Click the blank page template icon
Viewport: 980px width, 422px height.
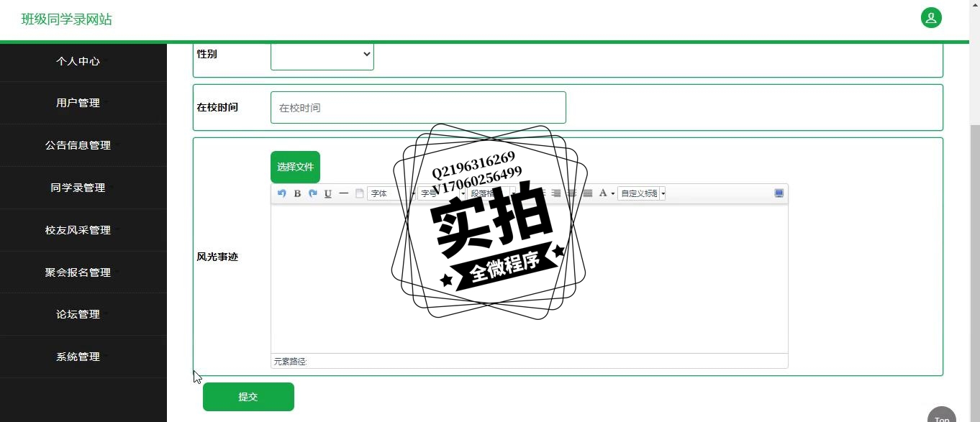pyautogui.click(x=360, y=193)
